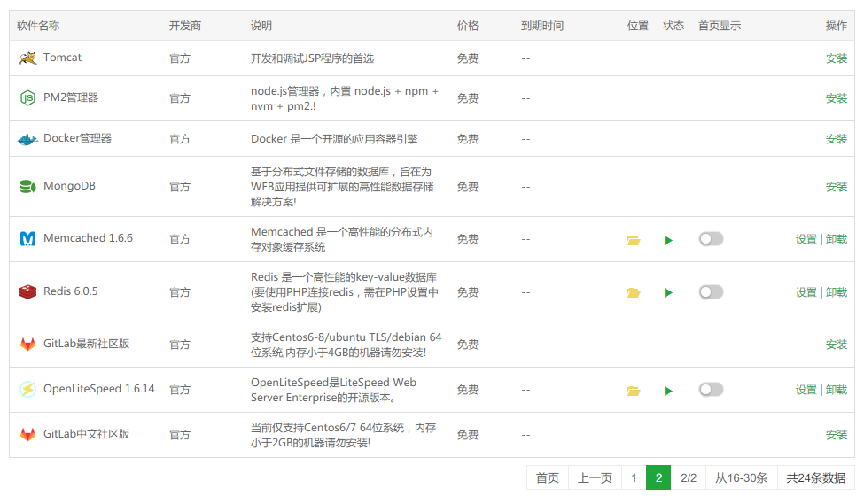Uninstall Redis via 卸载
Viewport: 864px width, 504px height.
point(836,292)
